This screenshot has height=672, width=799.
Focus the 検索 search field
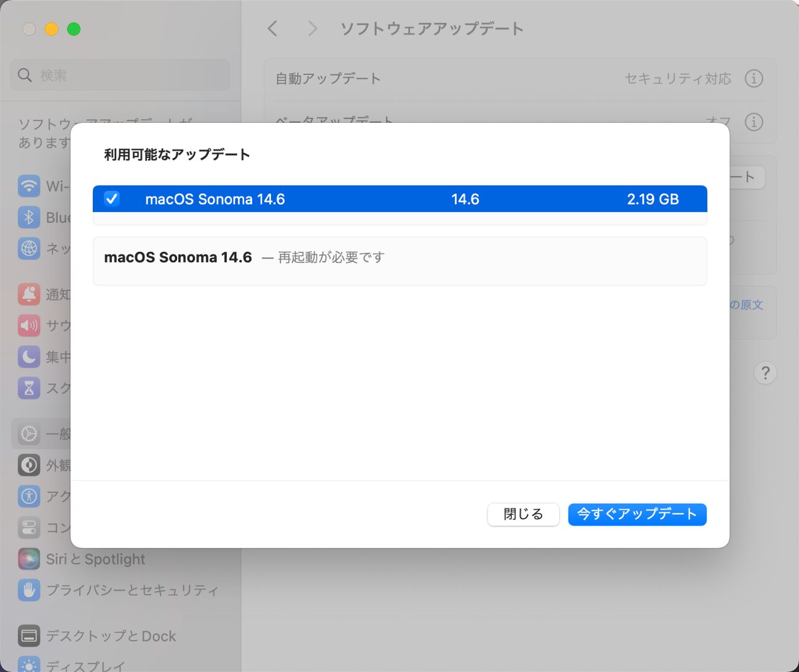[x=120, y=75]
